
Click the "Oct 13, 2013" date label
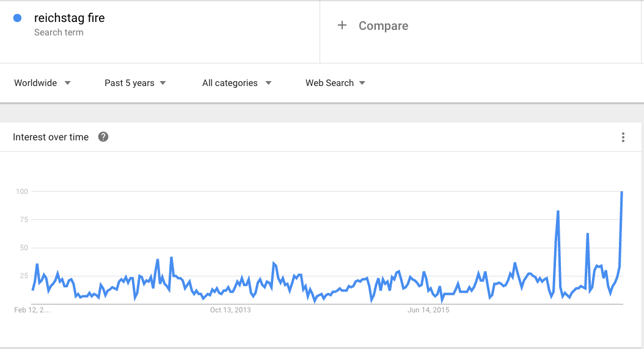coord(230,310)
